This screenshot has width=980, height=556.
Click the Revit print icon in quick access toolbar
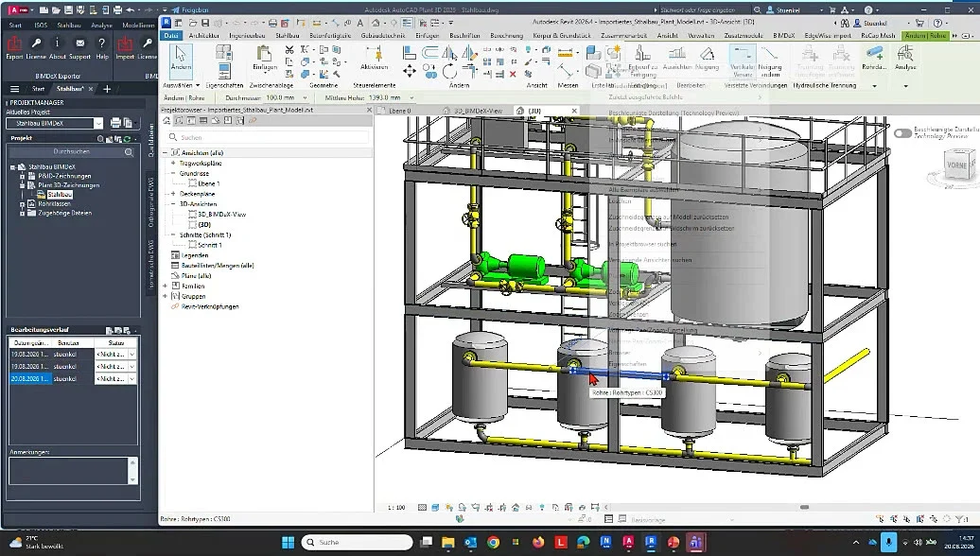tap(272, 23)
